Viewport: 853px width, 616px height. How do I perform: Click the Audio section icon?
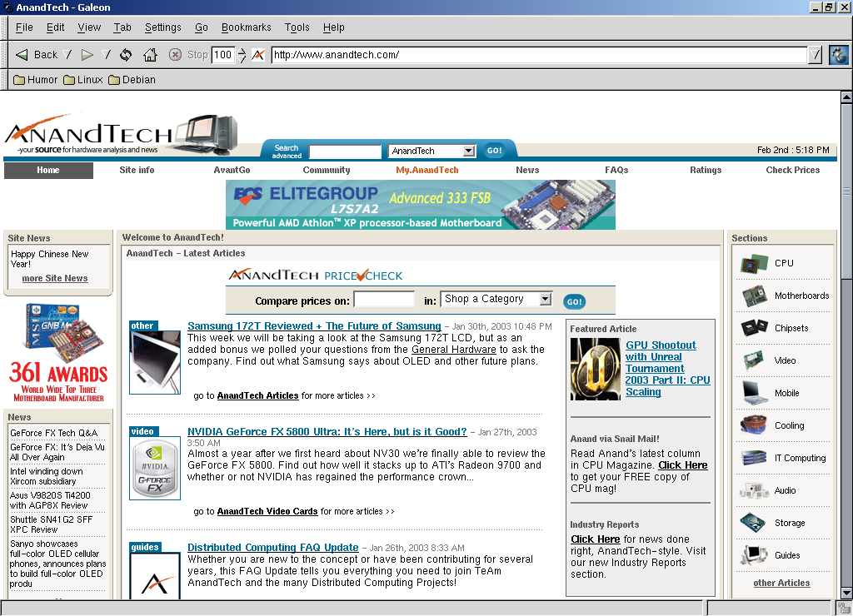coord(754,490)
